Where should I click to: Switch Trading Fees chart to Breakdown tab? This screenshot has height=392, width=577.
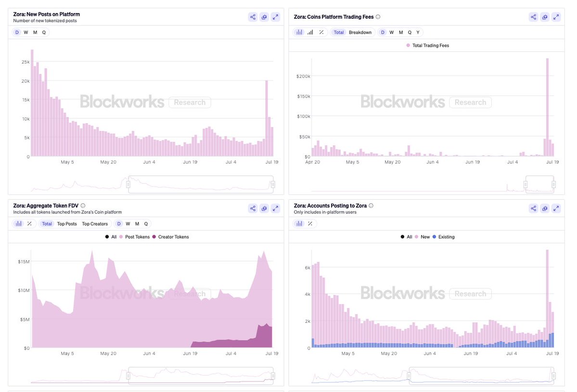360,32
